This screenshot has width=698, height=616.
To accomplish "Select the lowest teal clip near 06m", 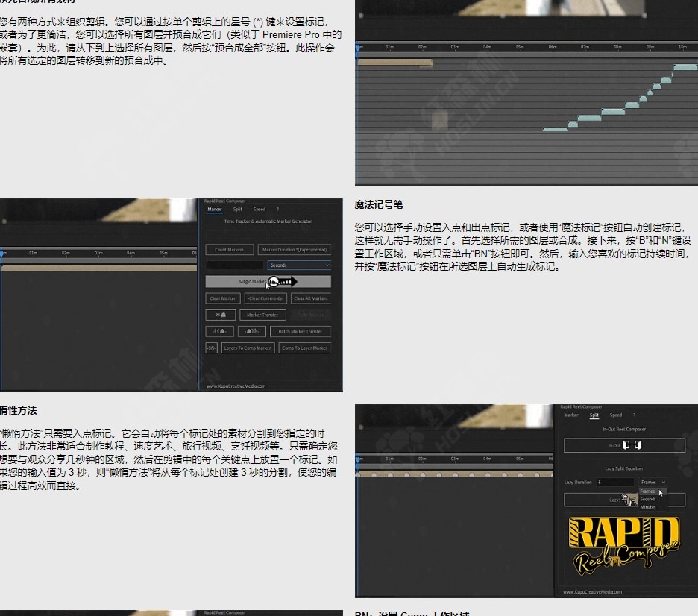I will [x=555, y=129].
